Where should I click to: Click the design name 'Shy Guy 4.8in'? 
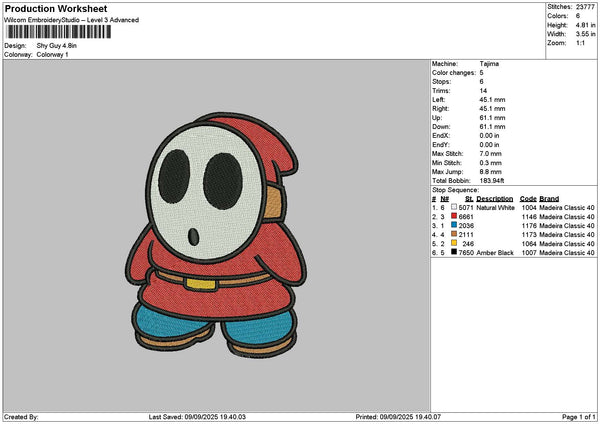pyautogui.click(x=57, y=46)
